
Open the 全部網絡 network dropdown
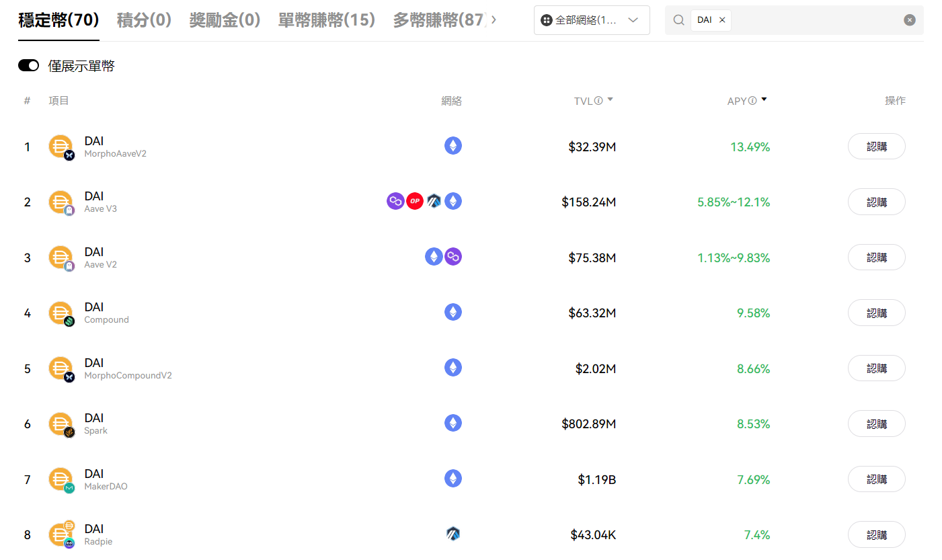(592, 20)
